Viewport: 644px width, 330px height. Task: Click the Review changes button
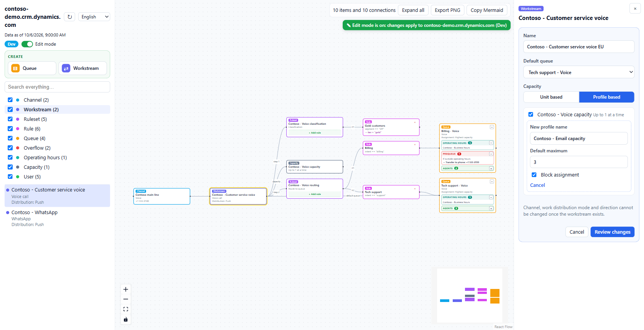tap(612, 232)
